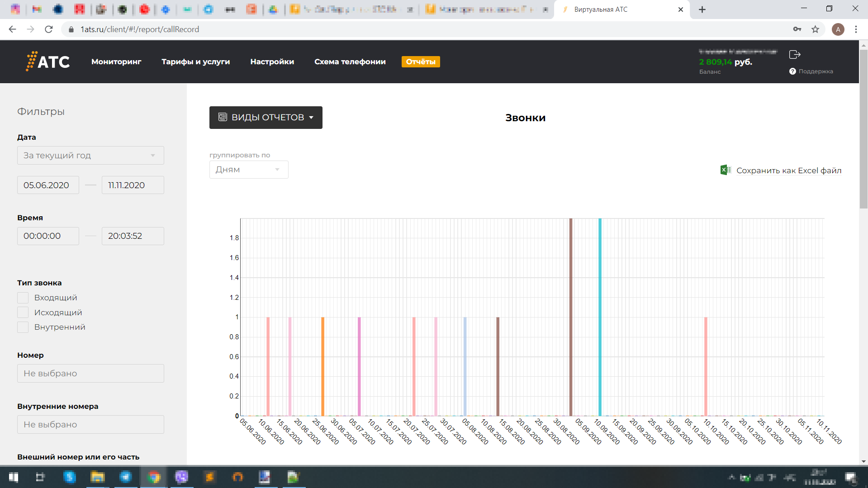The image size is (868, 488).
Task: Expand the ВИДЫ ОТЧЕТОВ dropdown
Action: (266, 118)
